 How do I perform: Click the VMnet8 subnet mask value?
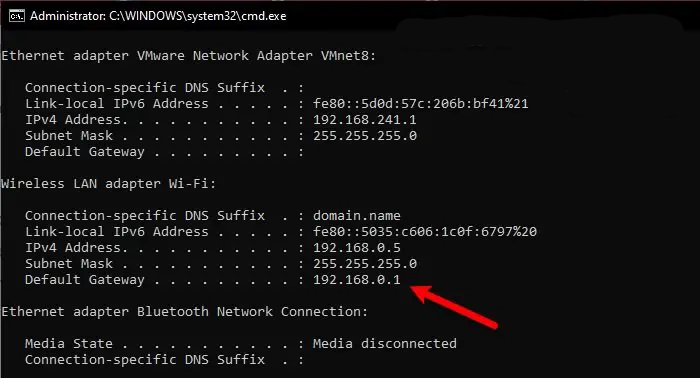point(365,136)
